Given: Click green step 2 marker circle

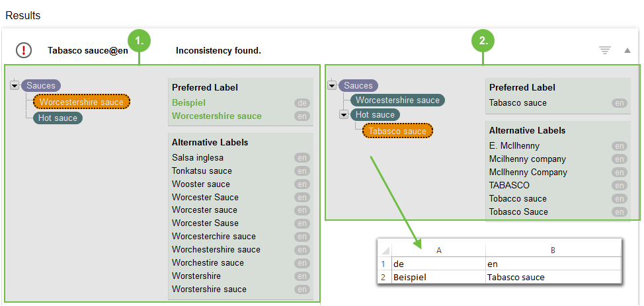Looking at the screenshot, I should click(x=483, y=41).
